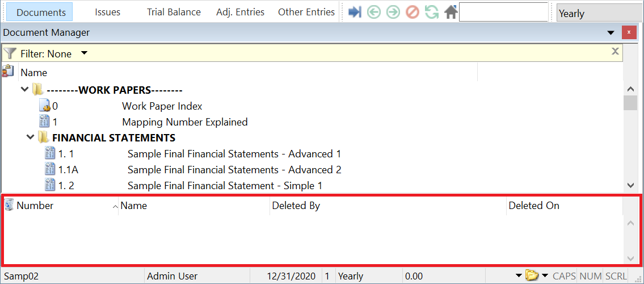The width and height of the screenshot is (644, 284).
Task: Sort deleted items by Deleted On column
Action: point(533,206)
